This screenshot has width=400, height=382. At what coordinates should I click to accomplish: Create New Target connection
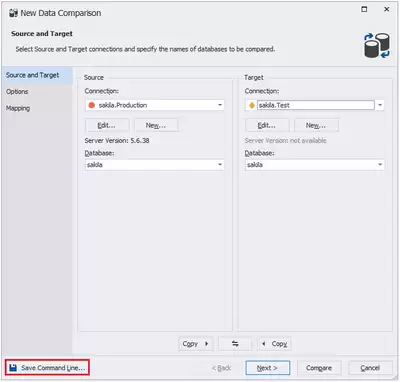[x=316, y=125]
